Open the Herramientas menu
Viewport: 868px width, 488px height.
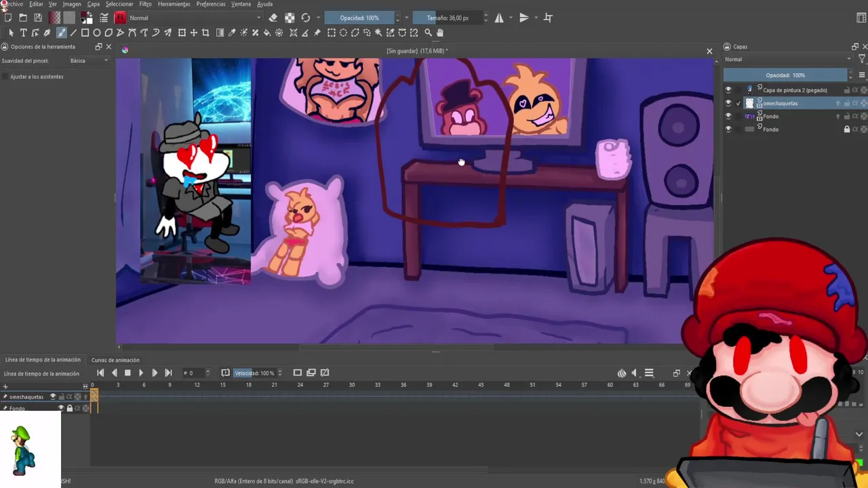(x=174, y=4)
